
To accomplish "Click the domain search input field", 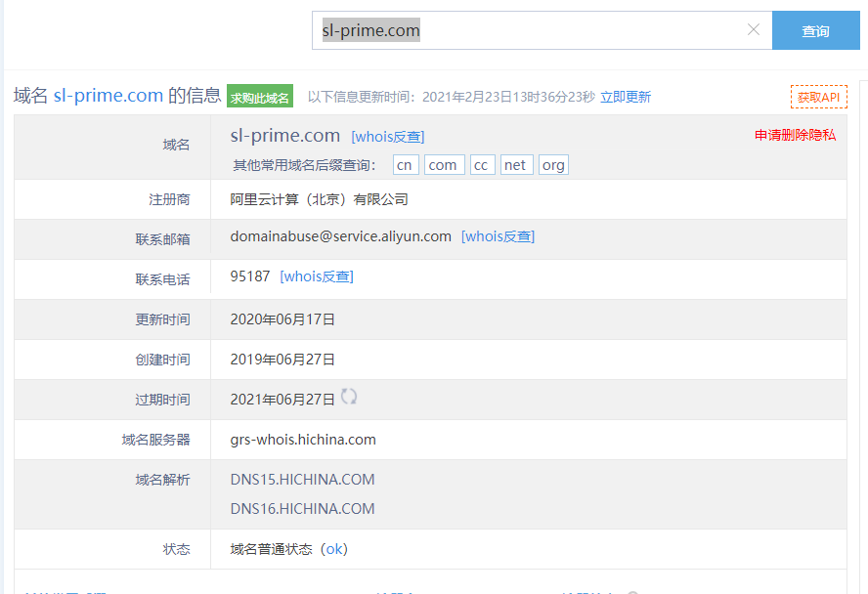I will point(528,30).
